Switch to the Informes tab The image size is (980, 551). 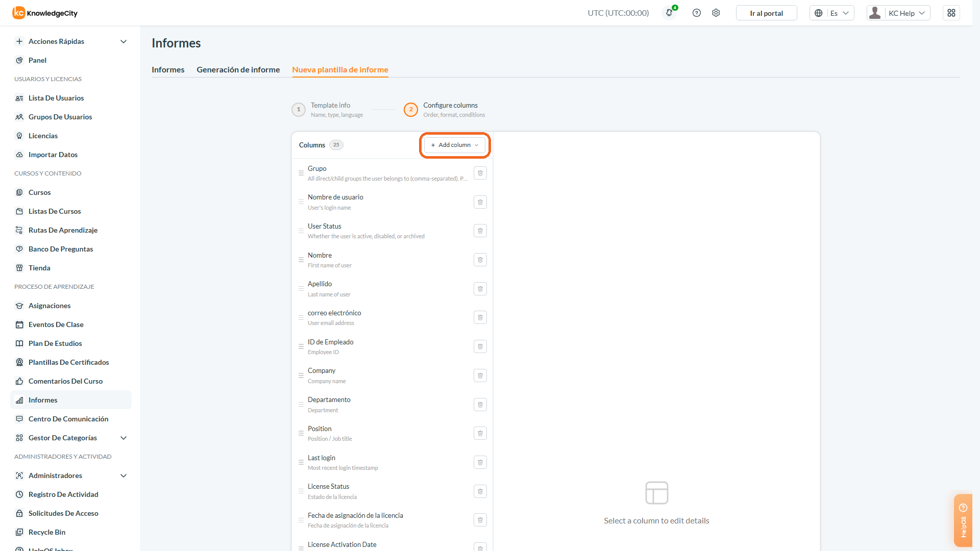coord(168,69)
